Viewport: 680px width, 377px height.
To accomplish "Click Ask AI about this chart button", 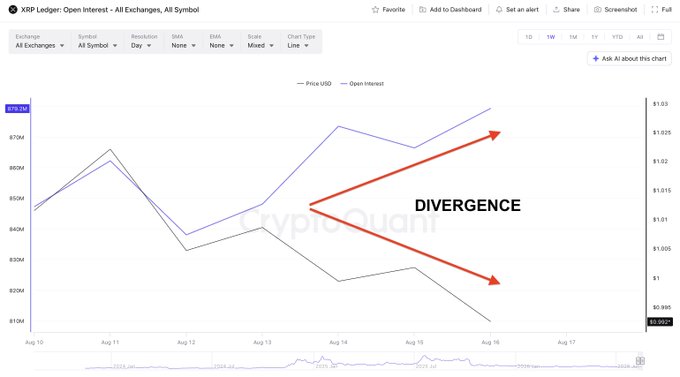I will coord(630,59).
